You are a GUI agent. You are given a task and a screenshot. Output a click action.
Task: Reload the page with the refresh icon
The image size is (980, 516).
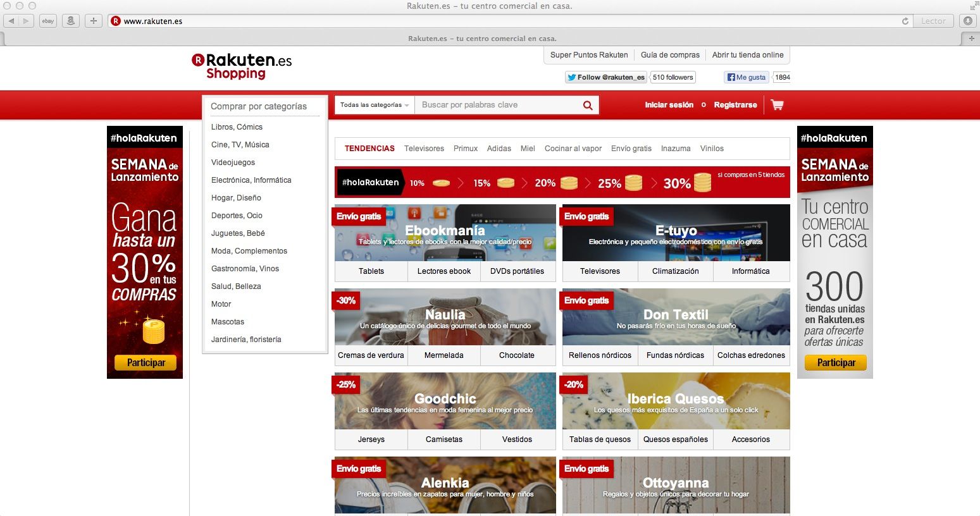905,21
